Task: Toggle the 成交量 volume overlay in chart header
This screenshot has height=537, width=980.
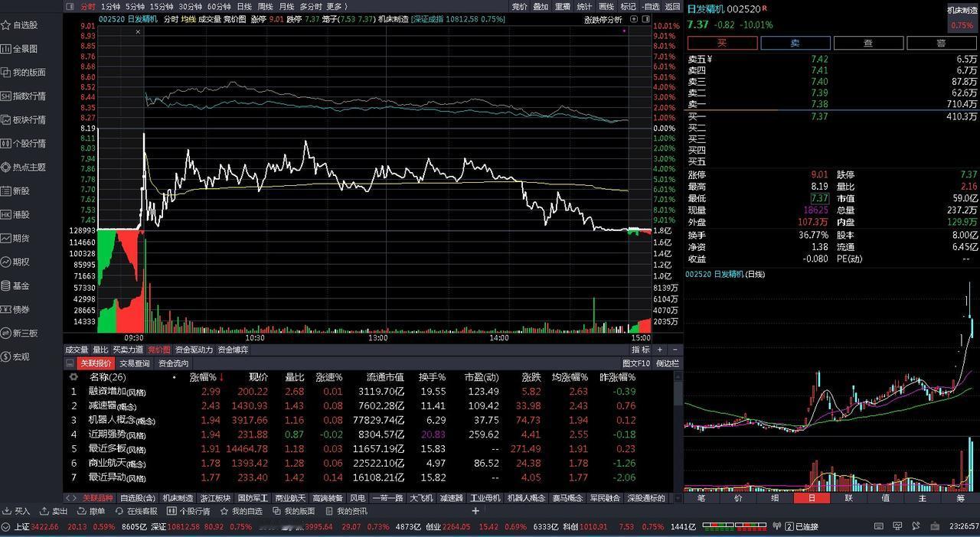Action: tap(210, 19)
